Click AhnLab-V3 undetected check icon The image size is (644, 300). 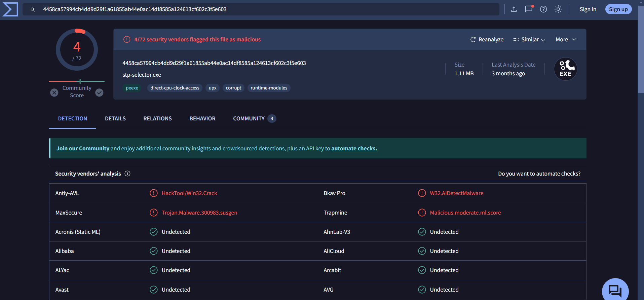(x=422, y=232)
